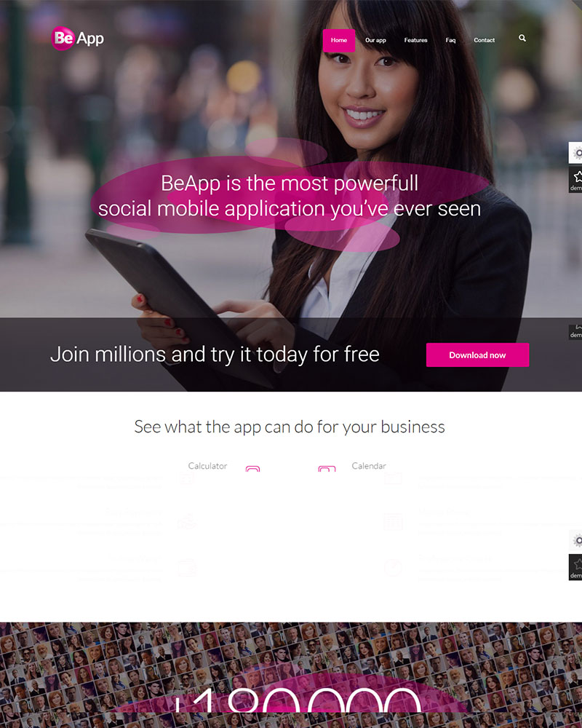The width and height of the screenshot is (582, 728).
Task: Click the BeApp logo in the header
Action: pos(78,38)
